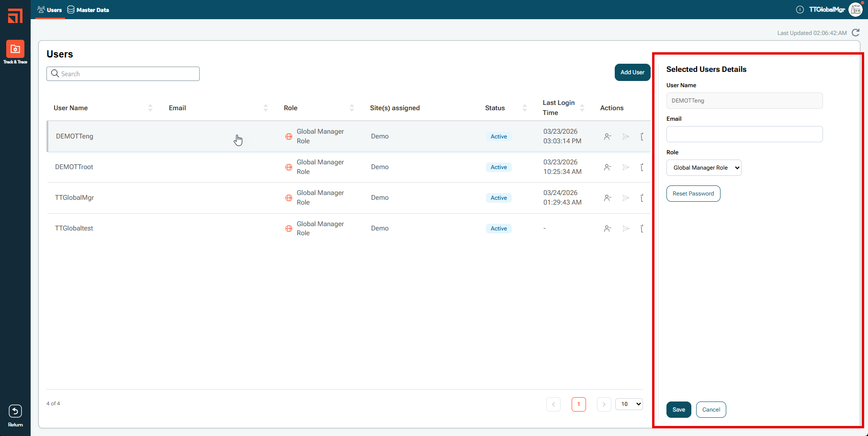Click globe icon in DEMOTTroot's role cell
The height and width of the screenshot is (436, 868).
click(x=289, y=167)
